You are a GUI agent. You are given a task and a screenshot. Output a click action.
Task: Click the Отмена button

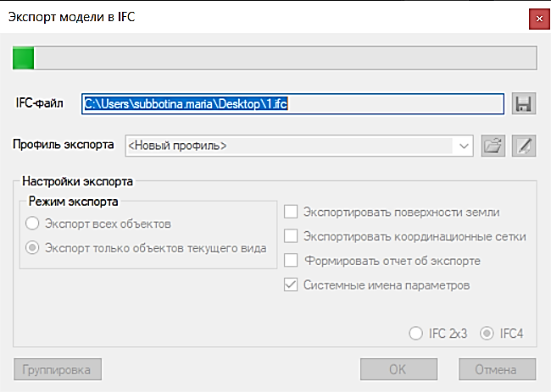[x=497, y=369]
